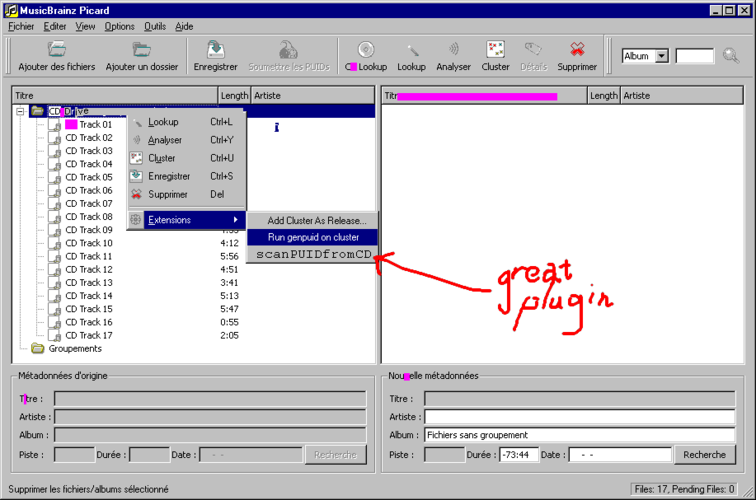This screenshot has width=756, height=500.
Task: Select CD Track 12 row
Action: point(89,270)
